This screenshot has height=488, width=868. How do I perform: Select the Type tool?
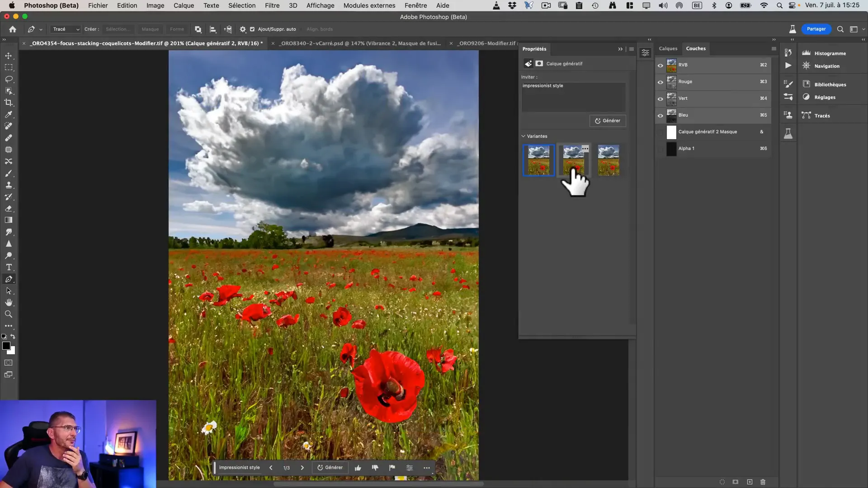coord(9,267)
